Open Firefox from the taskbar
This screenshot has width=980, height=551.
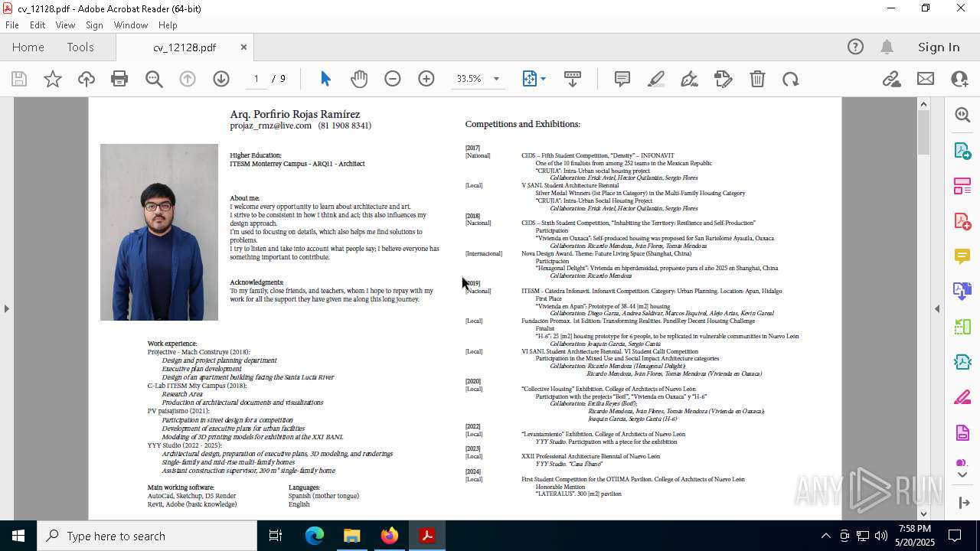tap(390, 536)
